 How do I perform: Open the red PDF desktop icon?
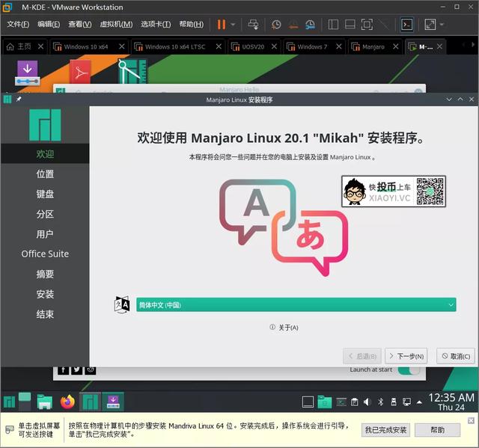pyautogui.click(x=80, y=72)
